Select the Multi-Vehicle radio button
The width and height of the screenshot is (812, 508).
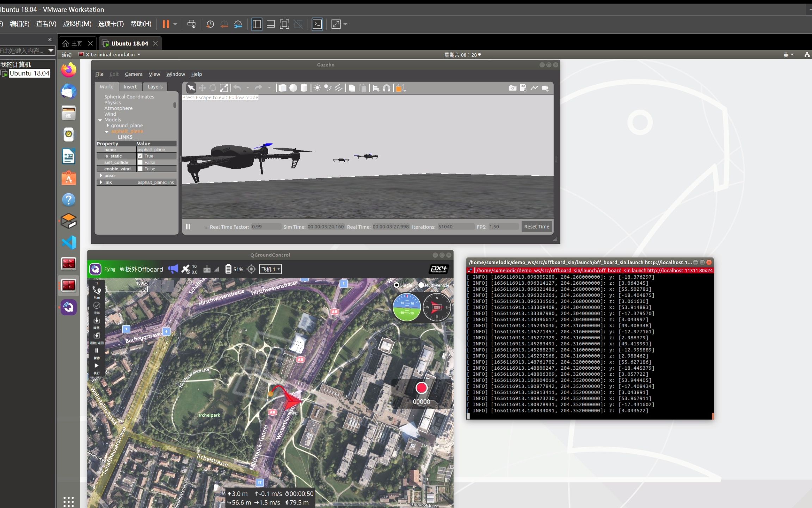coord(422,285)
